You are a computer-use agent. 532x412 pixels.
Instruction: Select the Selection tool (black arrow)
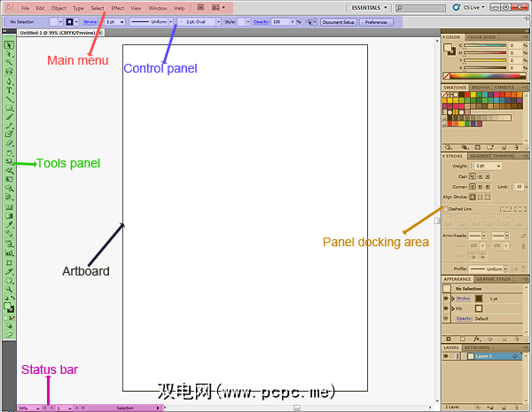[x=9, y=45]
